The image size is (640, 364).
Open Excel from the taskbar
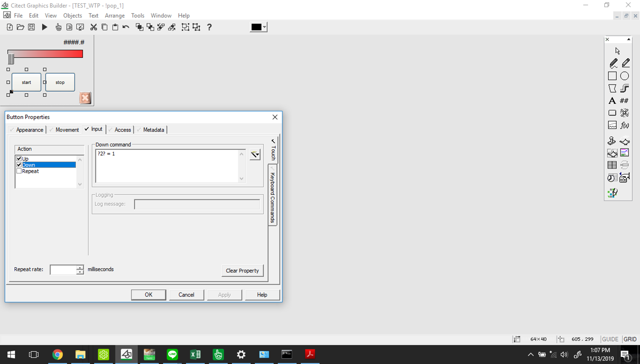point(195,355)
